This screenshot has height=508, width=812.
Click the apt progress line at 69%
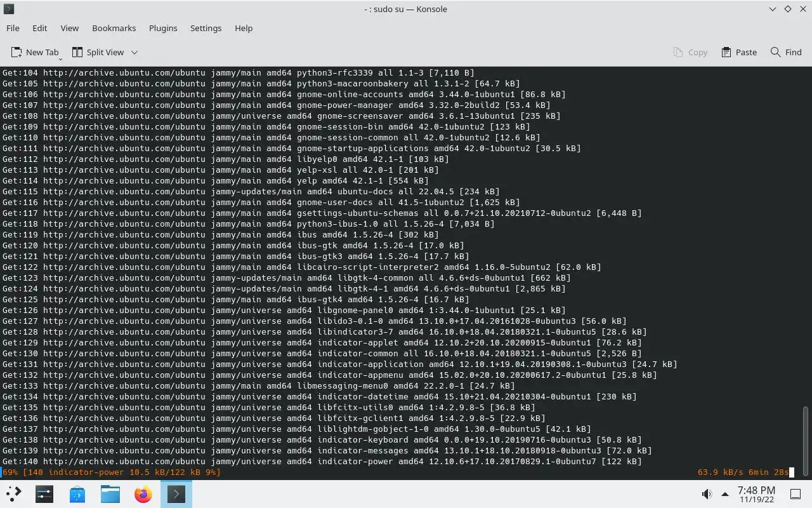112,472
